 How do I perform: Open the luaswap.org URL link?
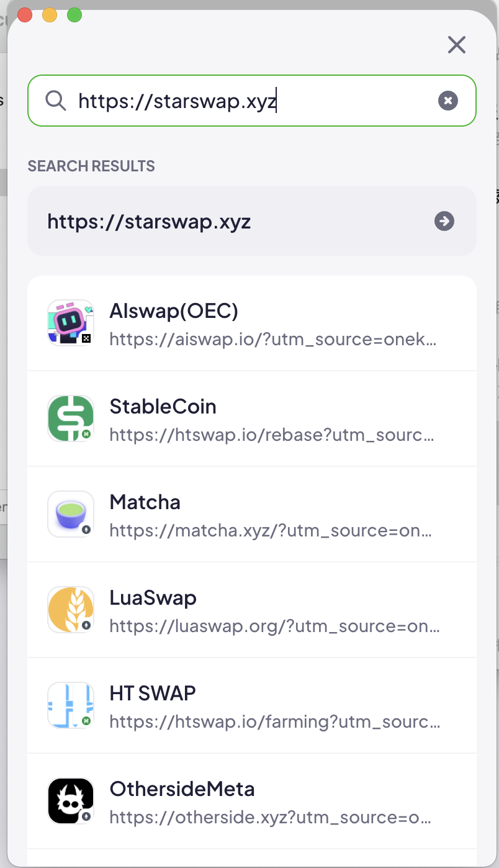point(275,627)
